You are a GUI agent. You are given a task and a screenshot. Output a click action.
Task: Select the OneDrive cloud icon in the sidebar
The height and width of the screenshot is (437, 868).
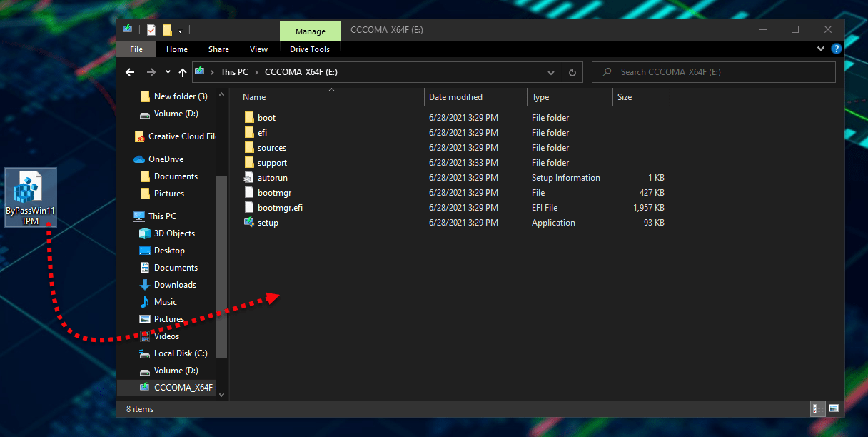139,159
